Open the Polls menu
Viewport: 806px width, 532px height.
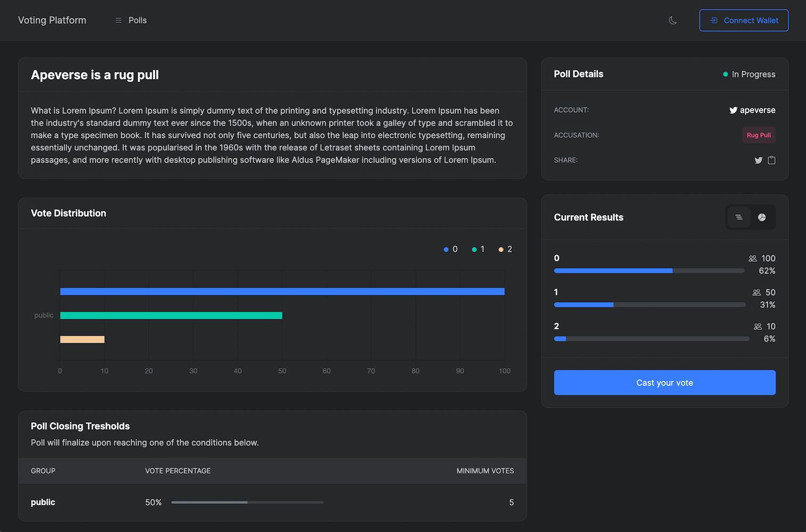(x=131, y=20)
